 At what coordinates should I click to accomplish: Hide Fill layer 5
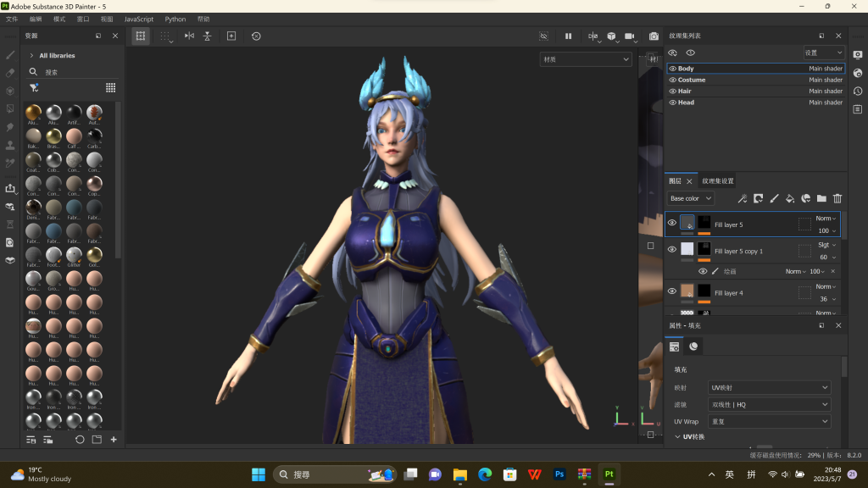pos(672,223)
